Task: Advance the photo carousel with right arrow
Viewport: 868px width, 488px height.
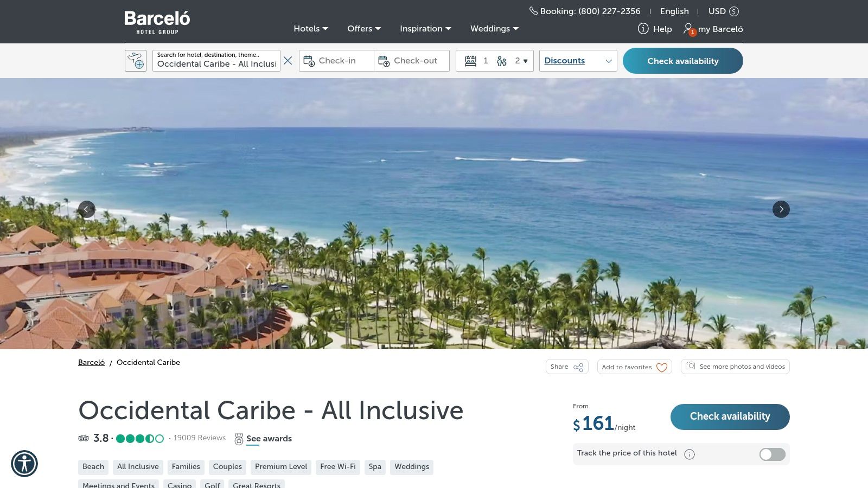Action: tap(781, 209)
